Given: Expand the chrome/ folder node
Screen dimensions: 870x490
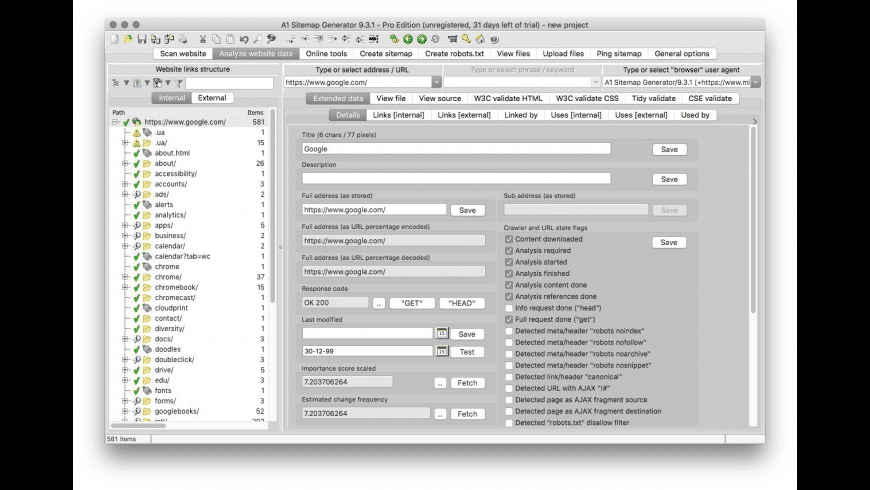Looking at the screenshot, I should pos(125,277).
